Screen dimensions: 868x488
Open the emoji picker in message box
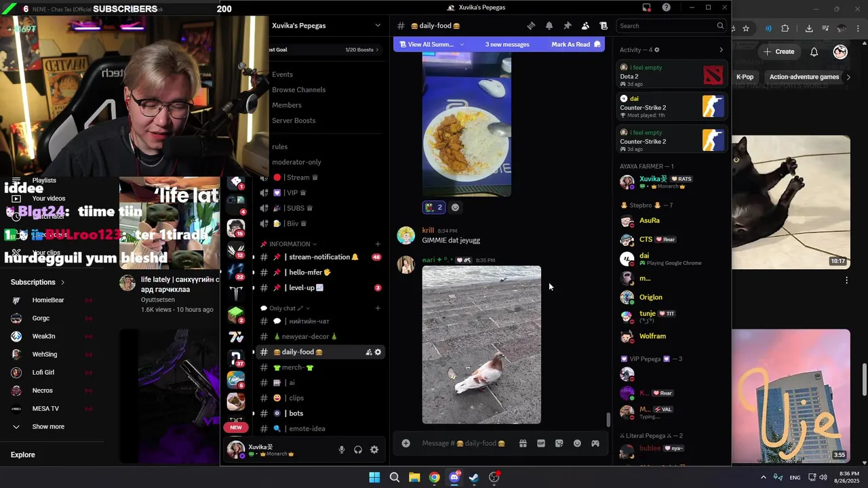[x=577, y=443]
